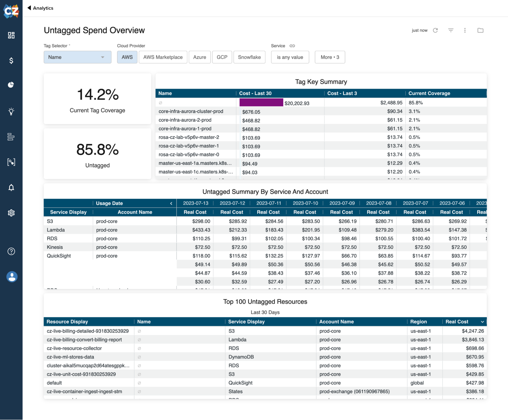This screenshot has width=508, height=420.
Task: Open the Service 'is any value' filter
Action: (290, 57)
